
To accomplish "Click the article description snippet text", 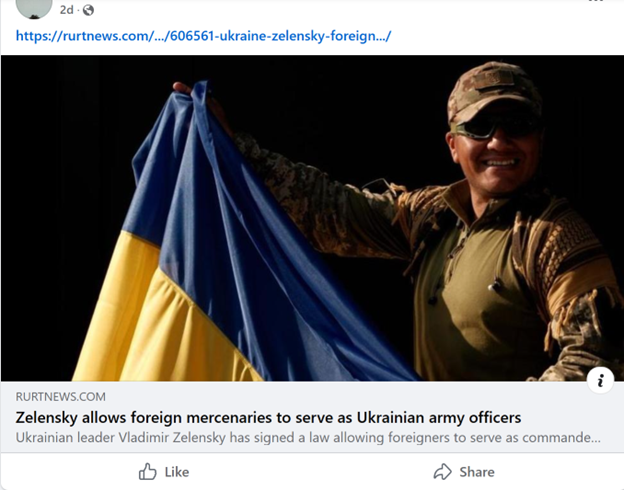I will click(x=308, y=437).
